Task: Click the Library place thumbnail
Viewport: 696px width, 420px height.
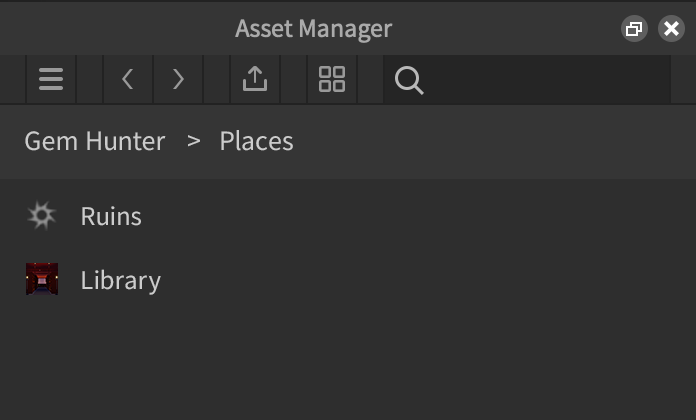Action: pos(42,280)
